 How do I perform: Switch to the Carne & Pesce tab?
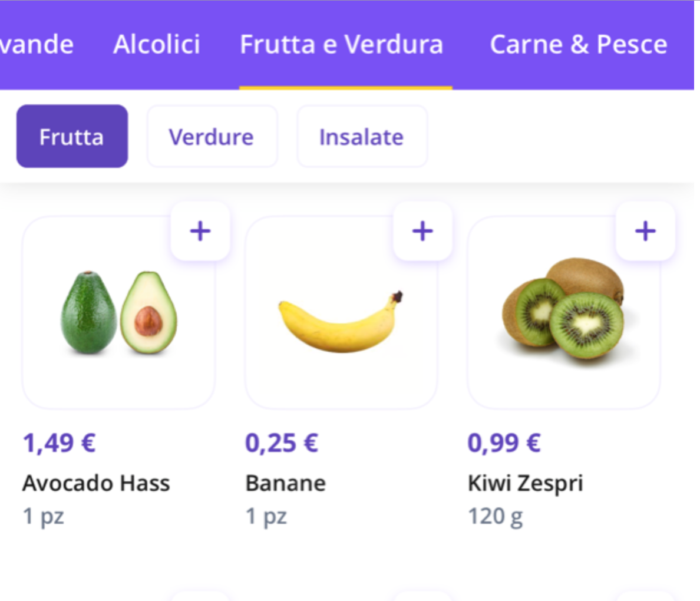click(579, 45)
